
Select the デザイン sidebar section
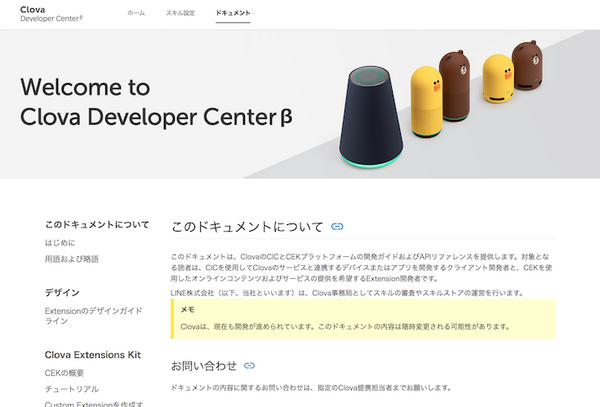(62, 292)
